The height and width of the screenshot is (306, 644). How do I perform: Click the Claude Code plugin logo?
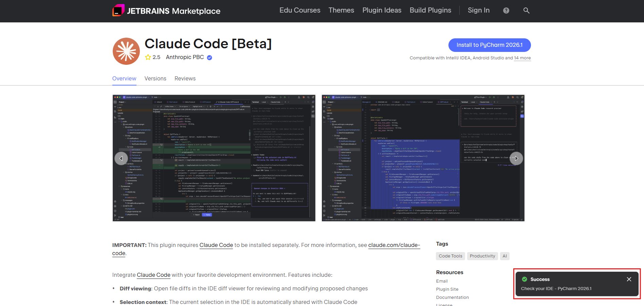click(126, 51)
